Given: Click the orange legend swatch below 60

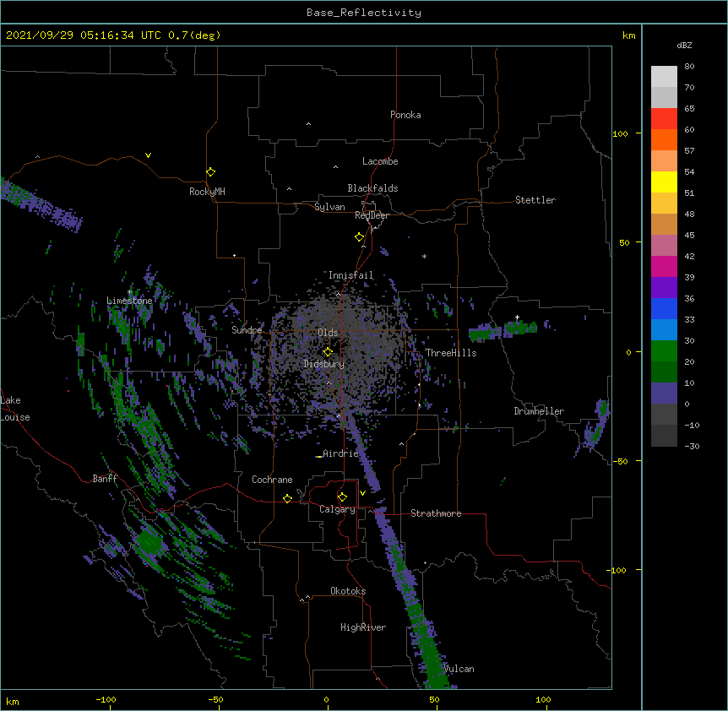Looking at the screenshot, I should click(664, 139).
